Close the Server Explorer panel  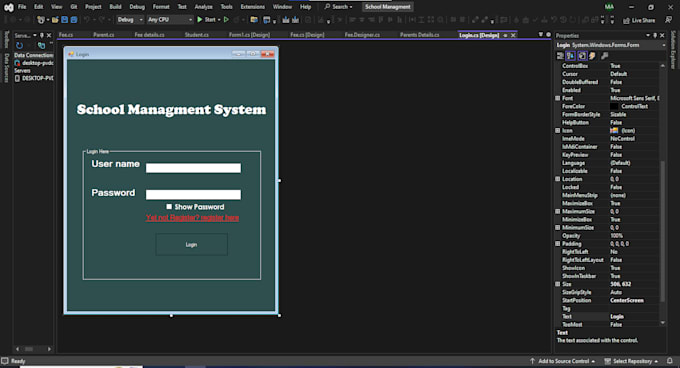coord(49,35)
